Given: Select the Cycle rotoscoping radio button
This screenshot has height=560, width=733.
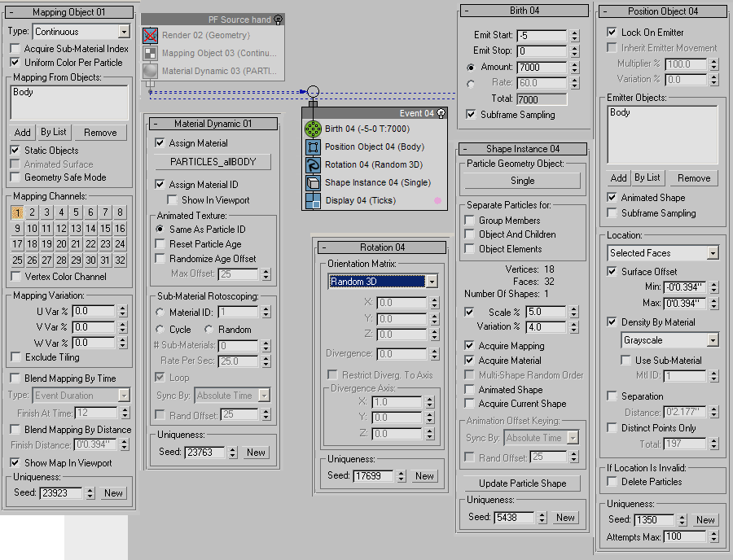Looking at the screenshot, I should click(160, 330).
